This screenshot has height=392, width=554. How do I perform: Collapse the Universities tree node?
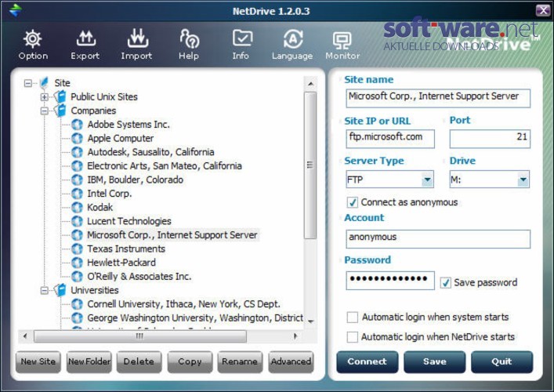pos(44,290)
